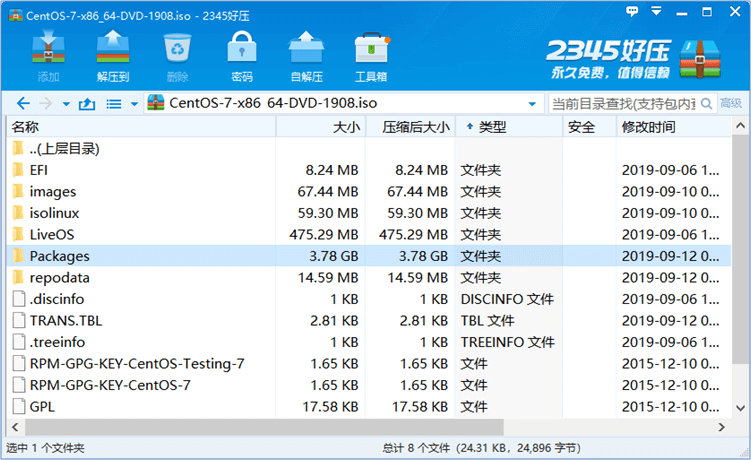Select the isolinux folder

point(369,213)
